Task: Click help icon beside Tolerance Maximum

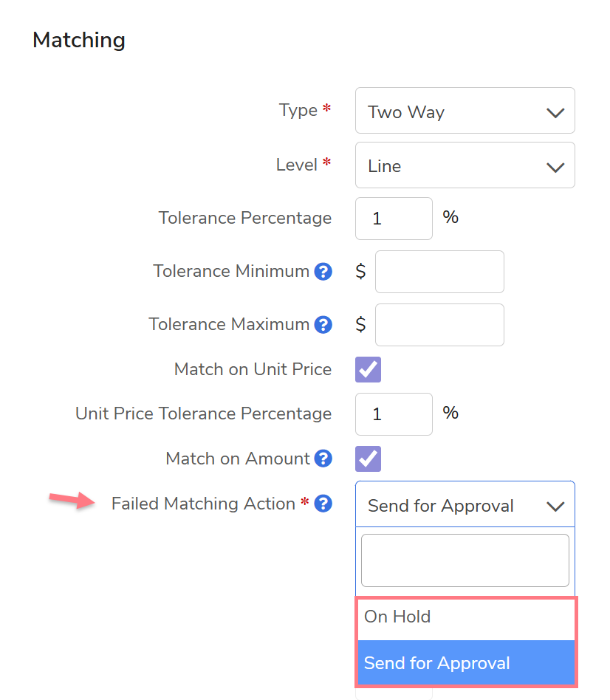Action: pyautogui.click(x=323, y=325)
